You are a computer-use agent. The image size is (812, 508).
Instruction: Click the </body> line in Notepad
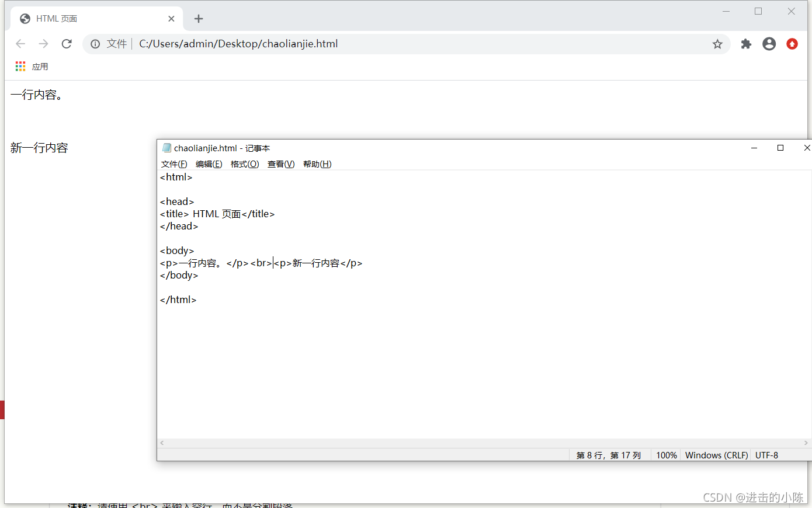(179, 275)
